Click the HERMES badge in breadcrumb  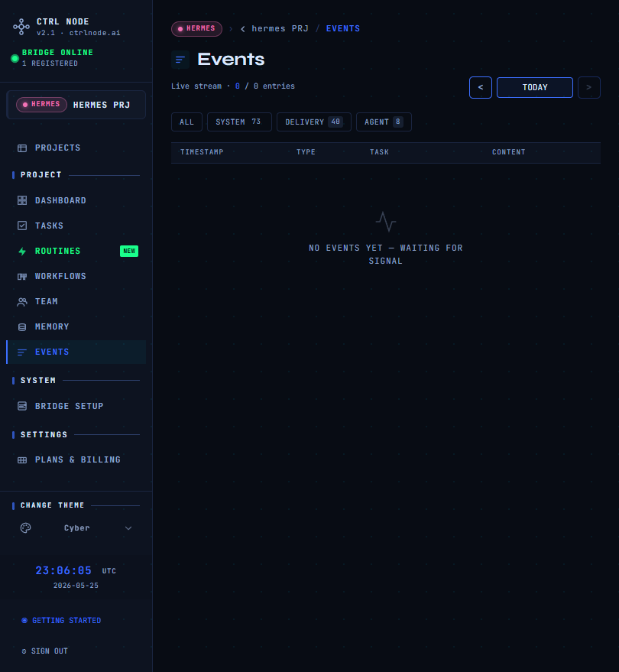click(196, 29)
